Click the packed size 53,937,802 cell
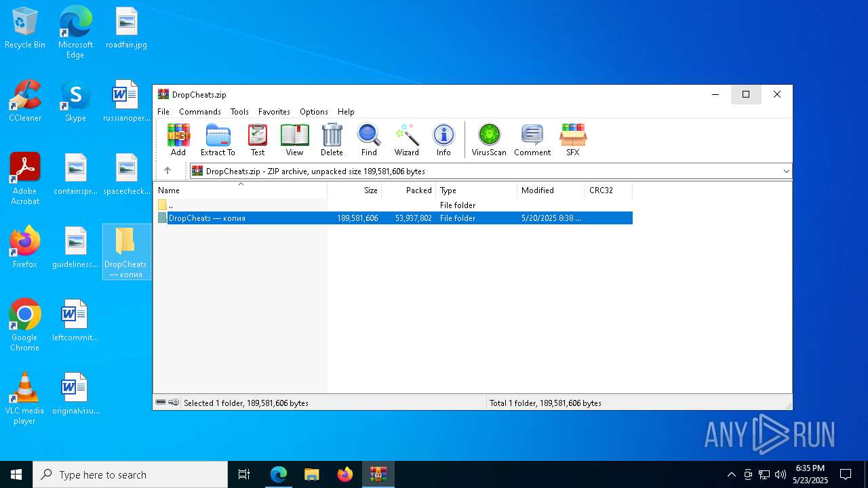The height and width of the screenshot is (488, 868). tap(414, 218)
